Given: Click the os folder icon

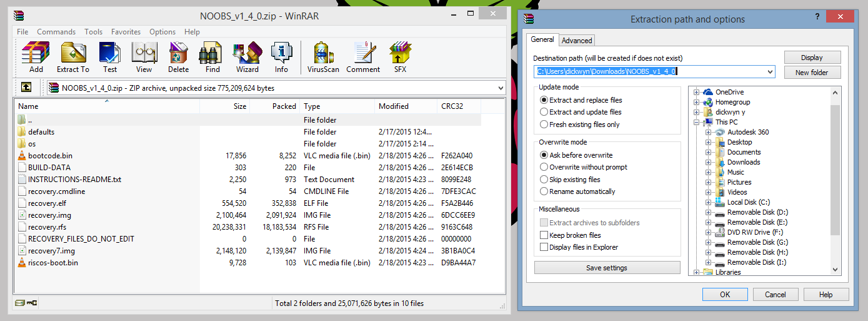Looking at the screenshot, I should (22, 143).
